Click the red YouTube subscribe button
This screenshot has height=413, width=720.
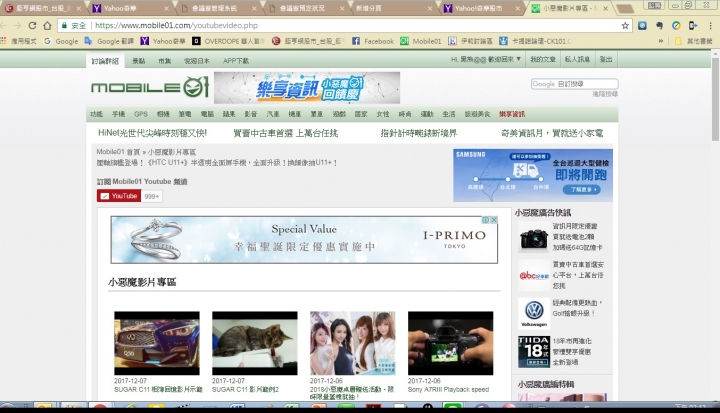119,196
